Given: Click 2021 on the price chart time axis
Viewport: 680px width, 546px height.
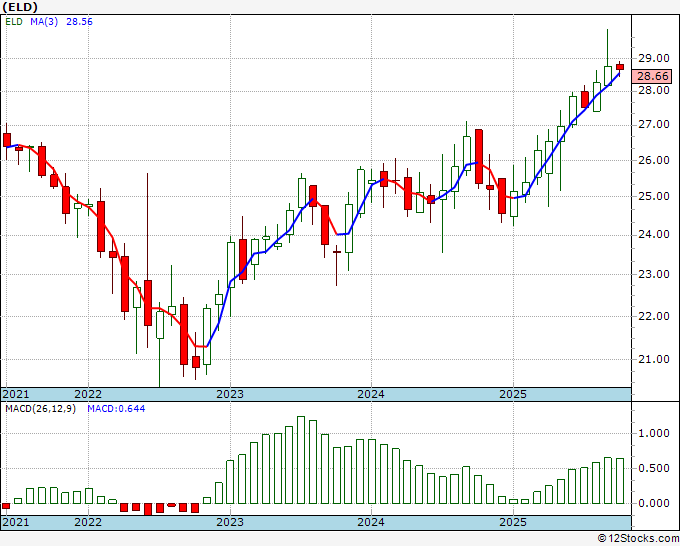Looking at the screenshot, I should coord(16,394).
